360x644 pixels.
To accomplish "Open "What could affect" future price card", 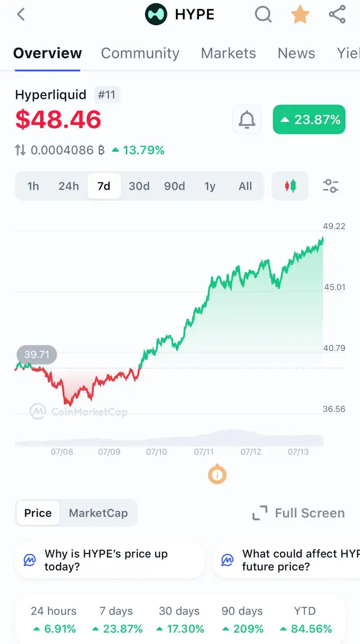I will tap(286, 560).
